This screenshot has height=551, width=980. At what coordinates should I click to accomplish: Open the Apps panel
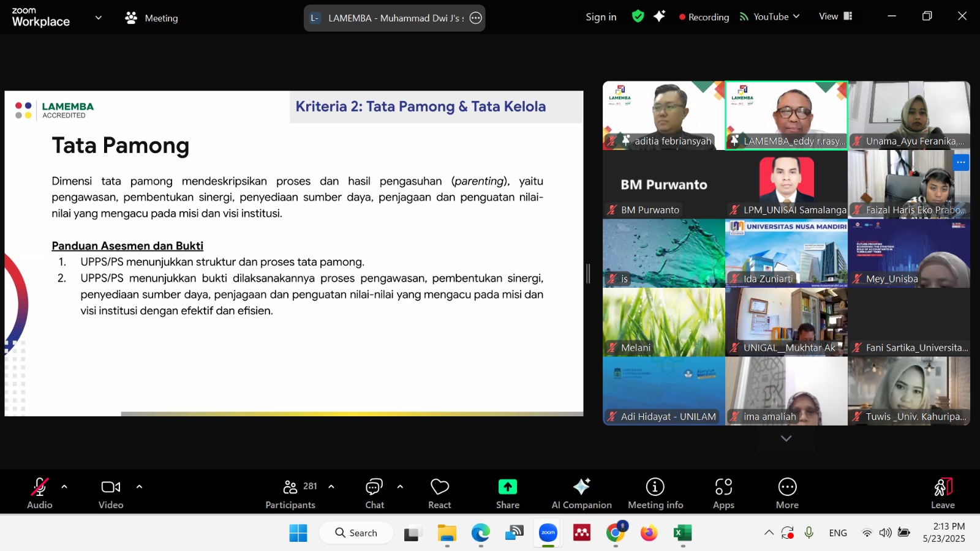[723, 493]
